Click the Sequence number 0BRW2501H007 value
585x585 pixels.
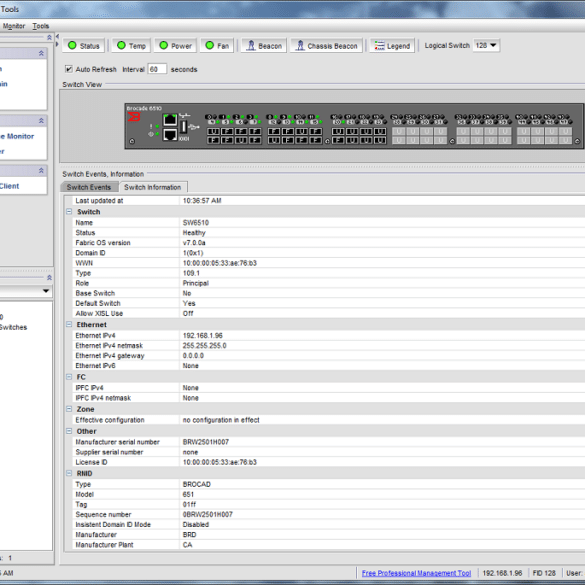pyautogui.click(x=207, y=514)
